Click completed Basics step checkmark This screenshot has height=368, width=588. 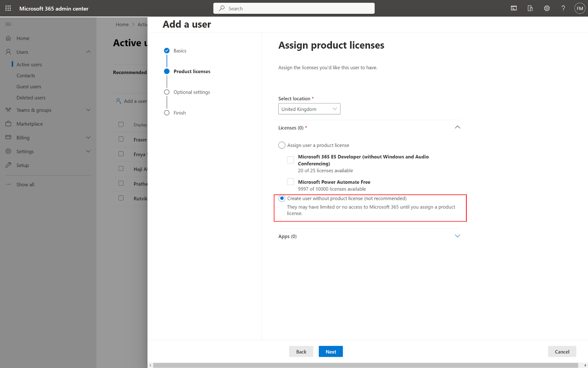167,50
